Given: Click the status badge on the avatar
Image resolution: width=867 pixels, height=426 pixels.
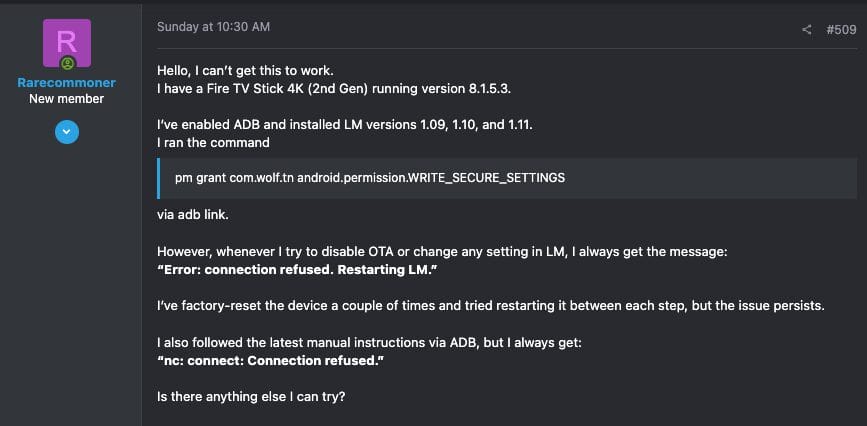Looking at the screenshot, I should [67, 64].
